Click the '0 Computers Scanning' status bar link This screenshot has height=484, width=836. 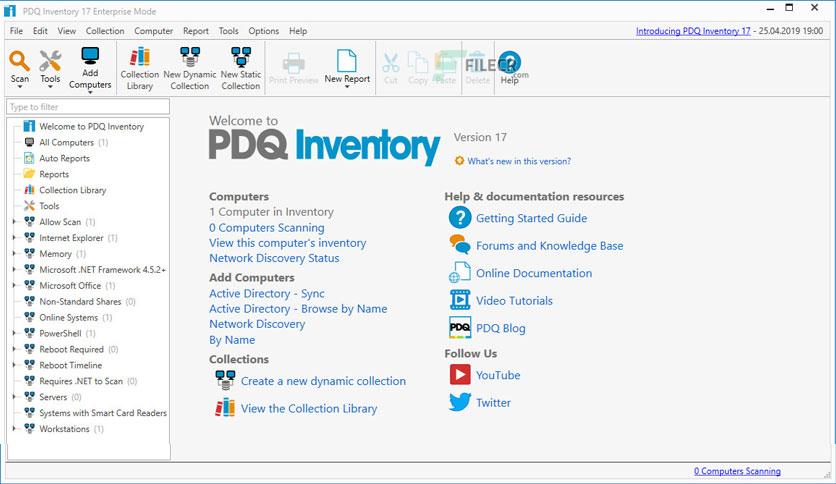737,471
